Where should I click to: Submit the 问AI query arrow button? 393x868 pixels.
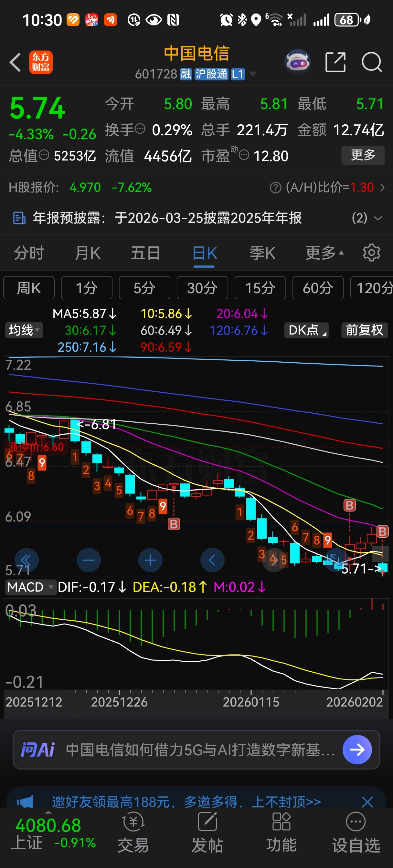pyautogui.click(x=357, y=749)
